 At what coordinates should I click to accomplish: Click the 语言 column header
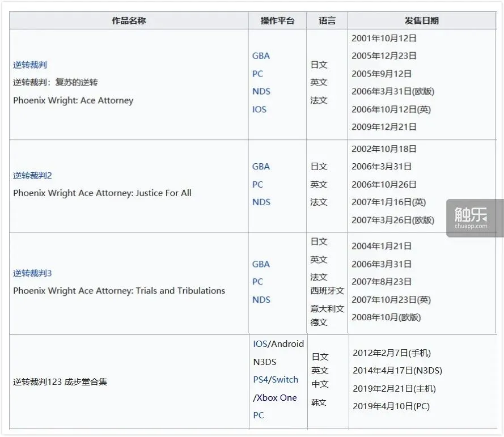[327, 21]
